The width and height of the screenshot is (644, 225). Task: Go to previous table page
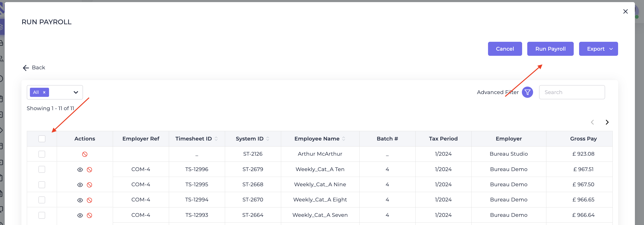point(592,122)
